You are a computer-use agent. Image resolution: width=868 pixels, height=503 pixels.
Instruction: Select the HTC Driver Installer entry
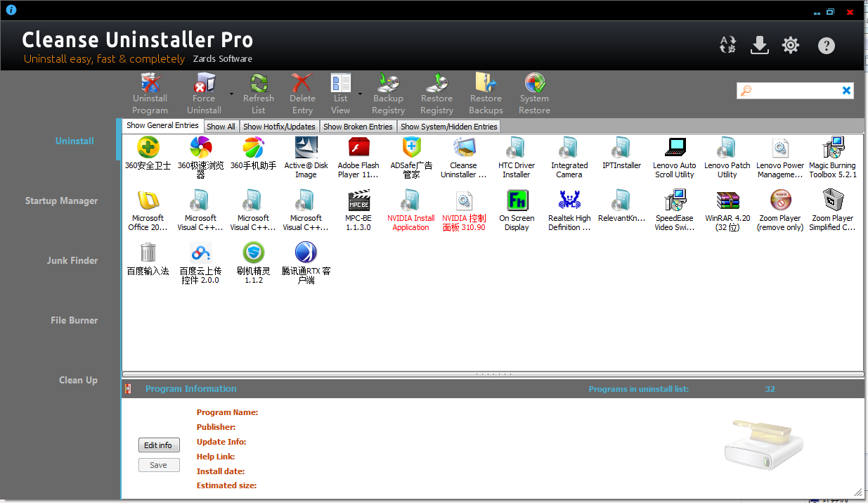[517, 158]
